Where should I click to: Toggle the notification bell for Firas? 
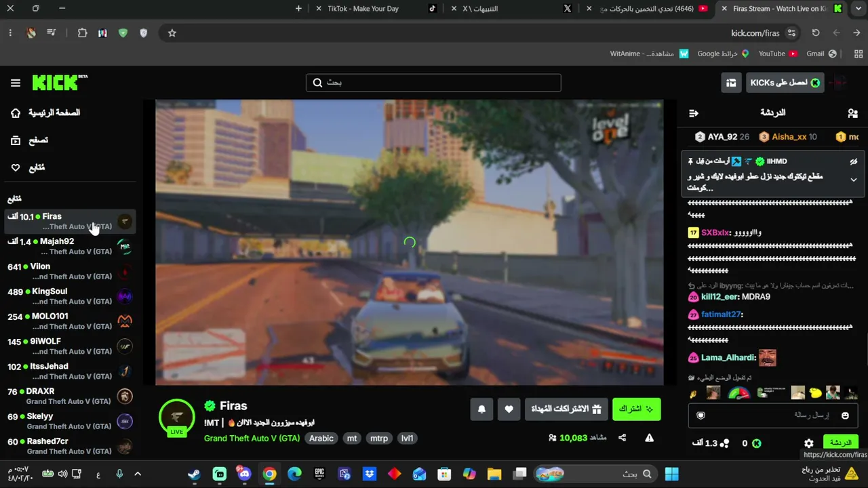481,409
